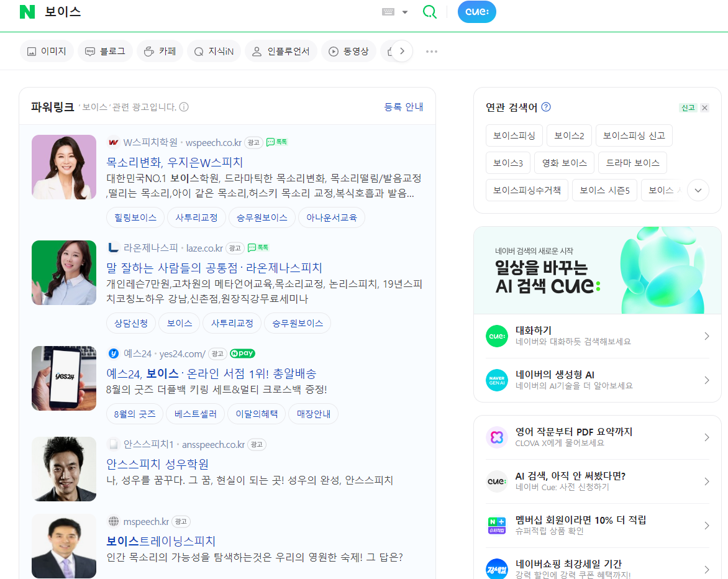Click the green cue: 대화하기 icon
This screenshot has width=728, height=579.
click(497, 335)
